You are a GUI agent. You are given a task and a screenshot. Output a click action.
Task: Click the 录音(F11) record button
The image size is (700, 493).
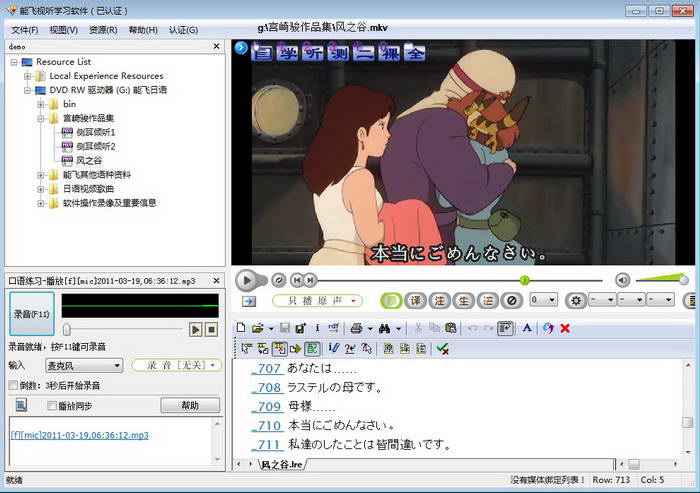pyautogui.click(x=30, y=314)
